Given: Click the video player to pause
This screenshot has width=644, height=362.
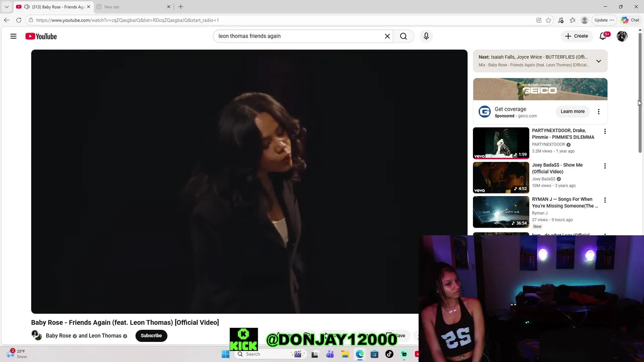Looking at the screenshot, I should pos(249,181).
